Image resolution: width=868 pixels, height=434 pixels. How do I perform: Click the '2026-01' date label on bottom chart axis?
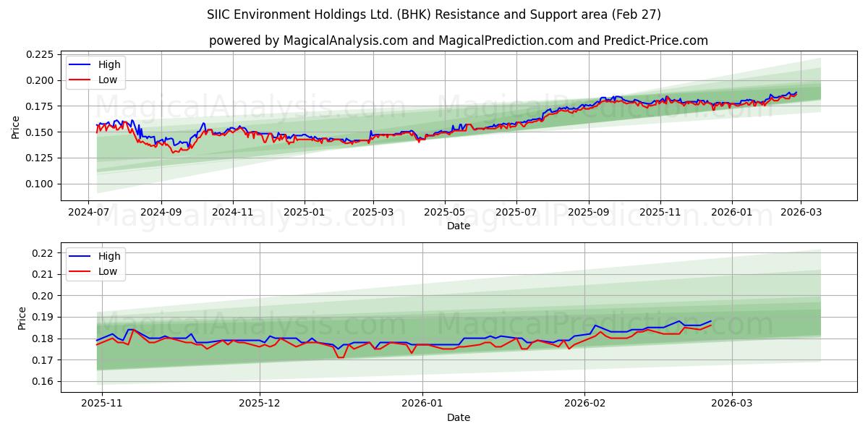422,404
